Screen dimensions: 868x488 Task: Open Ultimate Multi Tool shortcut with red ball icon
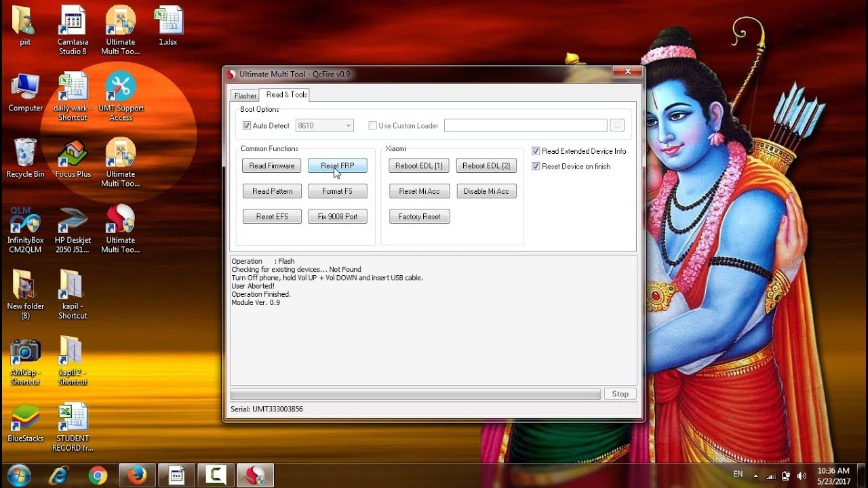(121, 229)
